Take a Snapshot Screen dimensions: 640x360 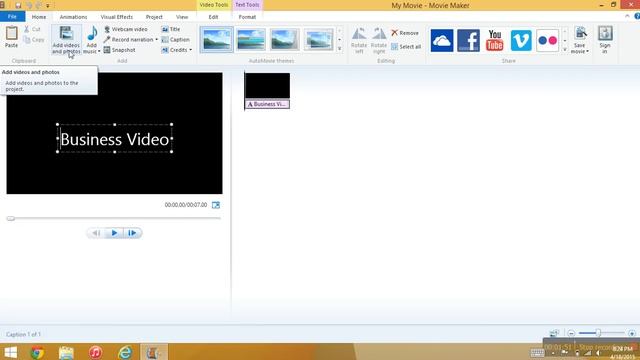click(119, 50)
